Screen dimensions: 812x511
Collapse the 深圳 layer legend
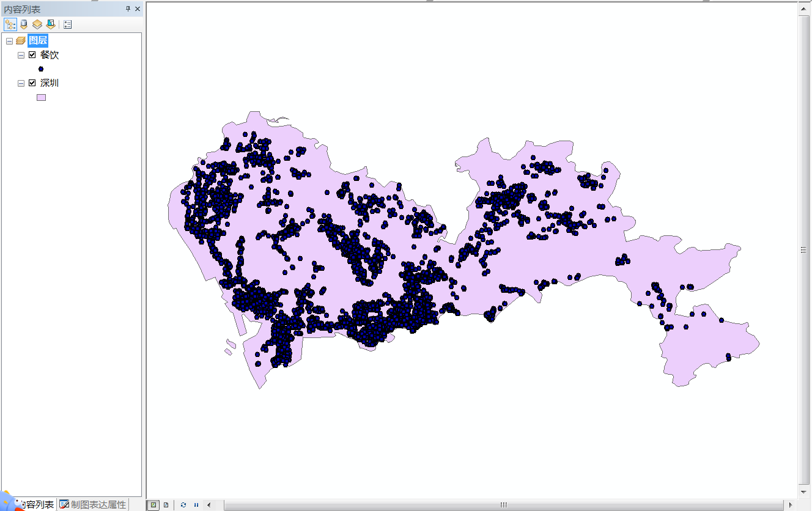click(x=21, y=83)
